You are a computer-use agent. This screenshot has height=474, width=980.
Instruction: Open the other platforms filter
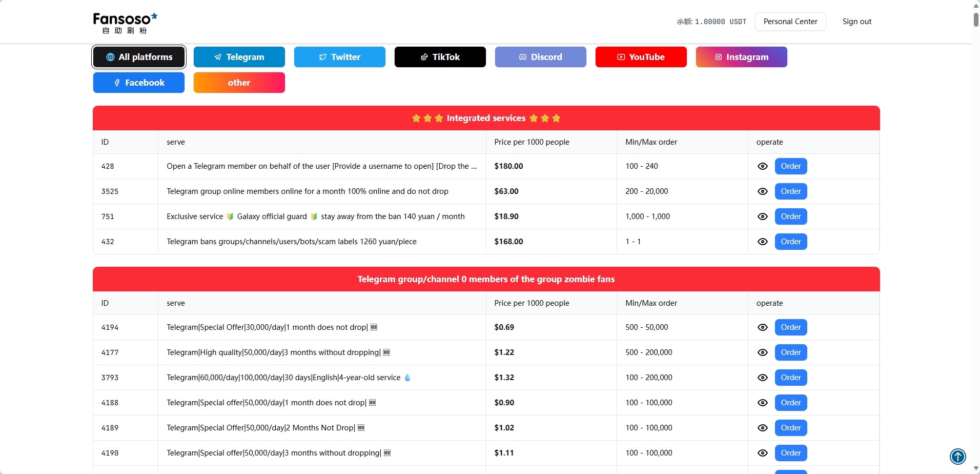239,83
